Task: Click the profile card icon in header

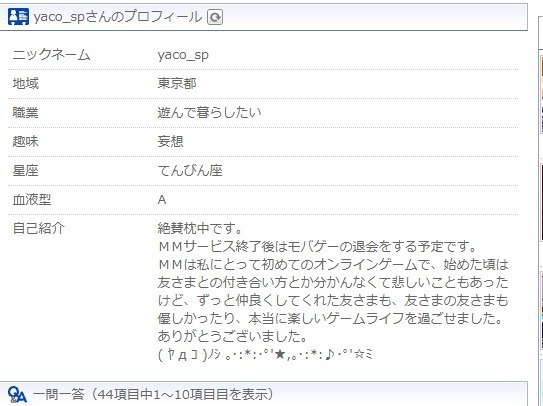Action: pyautogui.click(x=18, y=17)
